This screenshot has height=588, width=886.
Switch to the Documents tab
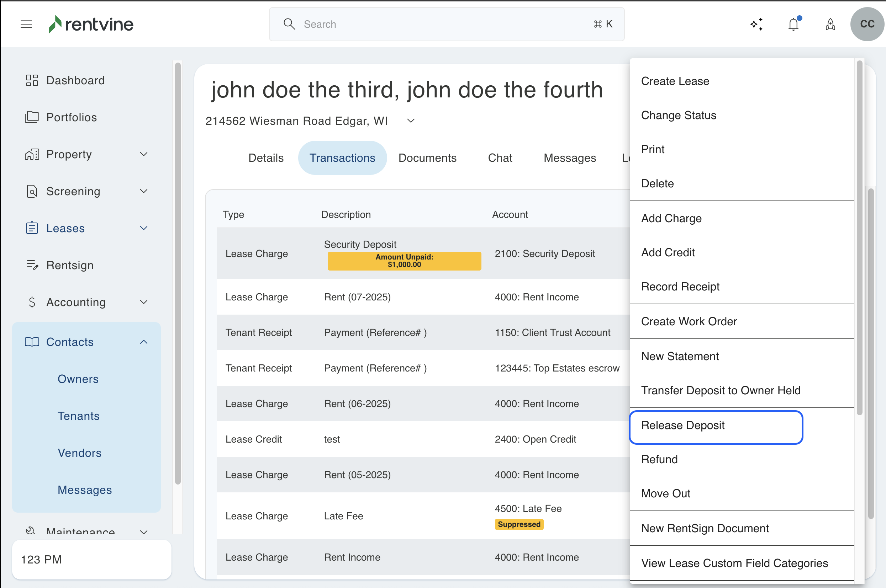click(427, 158)
